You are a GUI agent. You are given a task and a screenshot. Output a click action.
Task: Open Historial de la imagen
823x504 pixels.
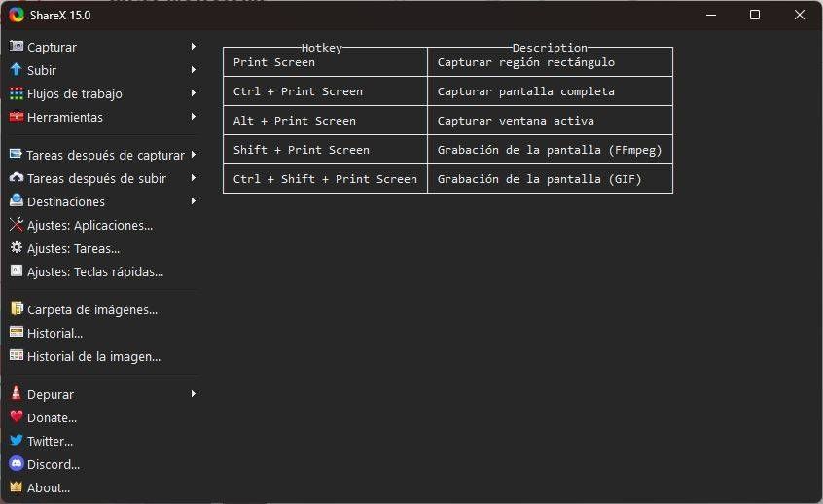tap(93, 356)
